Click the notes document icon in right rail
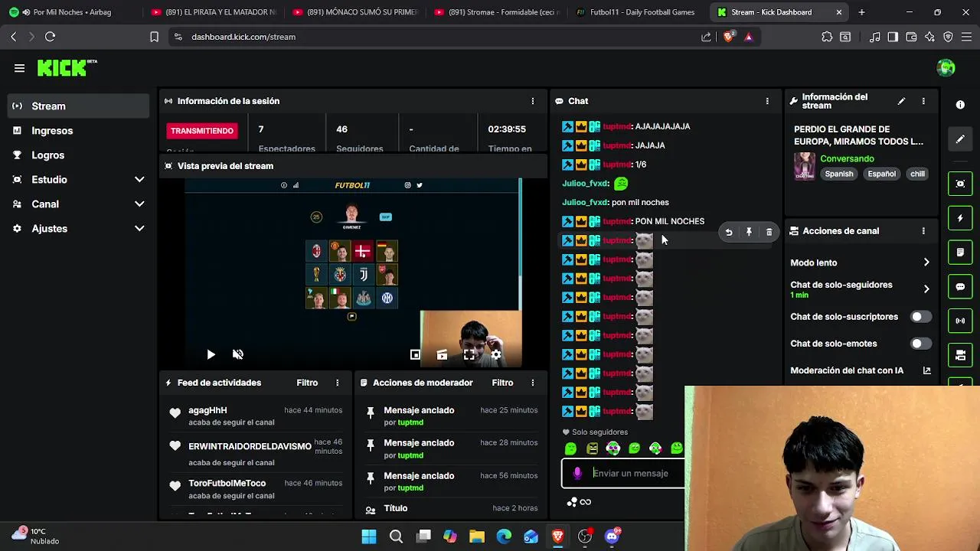Image resolution: width=980 pixels, height=551 pixels. tap(960, 252)
